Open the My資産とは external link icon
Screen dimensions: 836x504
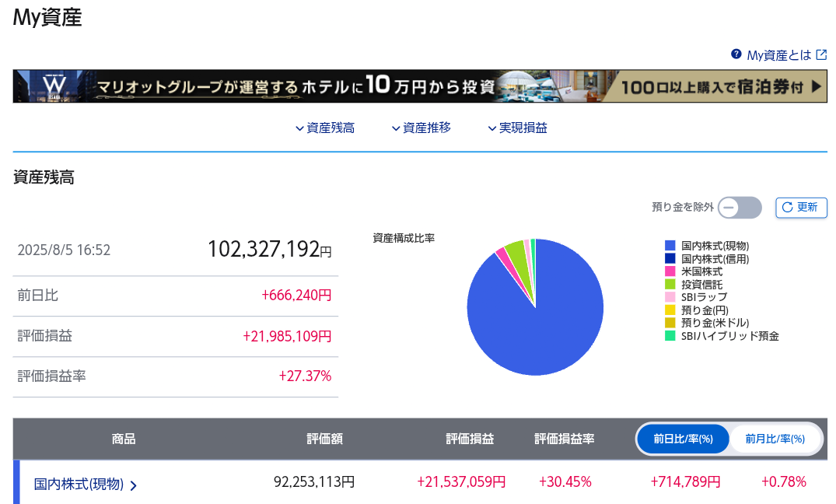tap(821, 54)
